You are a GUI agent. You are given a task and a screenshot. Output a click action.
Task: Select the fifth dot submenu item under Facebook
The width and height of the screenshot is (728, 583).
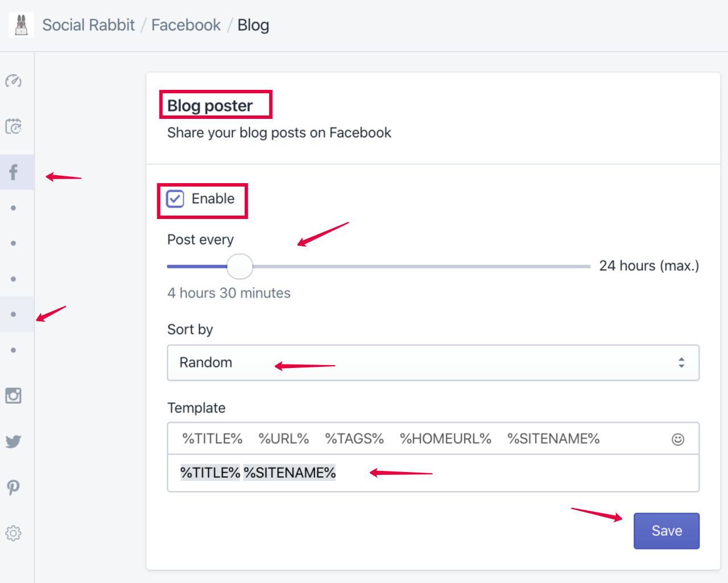pyautogui.click(x=14, y=350)
